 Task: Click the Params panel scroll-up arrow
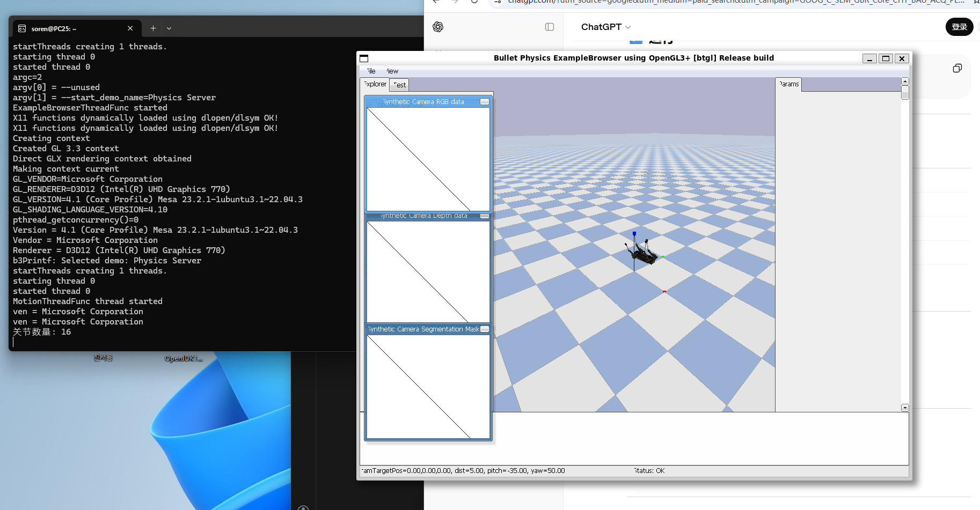click(905, 82)
